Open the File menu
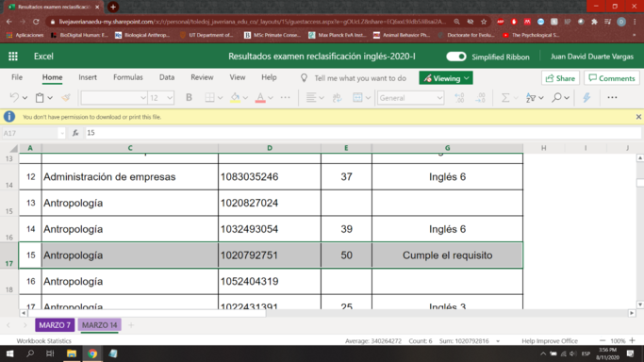 [17, 77]
